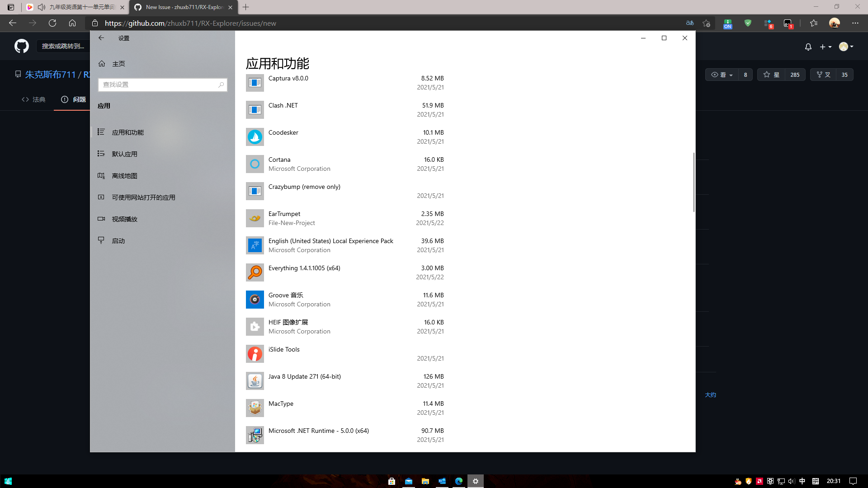Click GitHub search box 搜索或跳转到
Screen dimensions: 868x488
63,46
